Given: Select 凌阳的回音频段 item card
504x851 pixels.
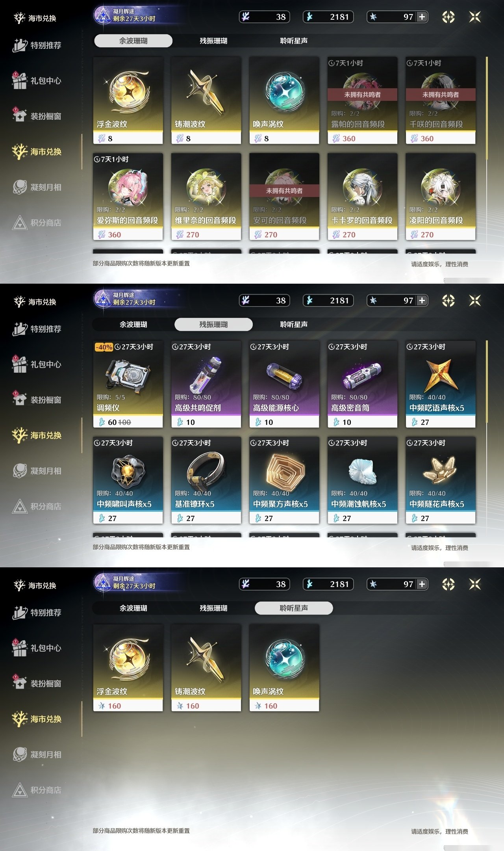Looking at the screenshot, I should [x=441, y=197].
